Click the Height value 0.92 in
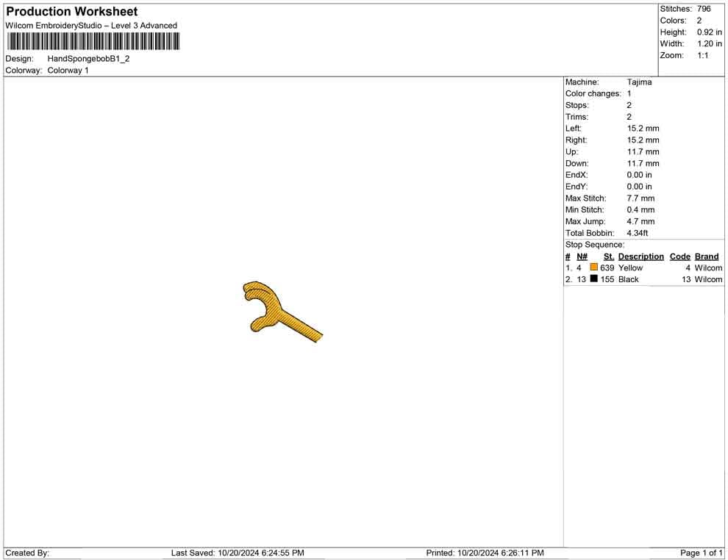Image resolution: width=728 pixels, height=560 pixels. tap(709, 32)
